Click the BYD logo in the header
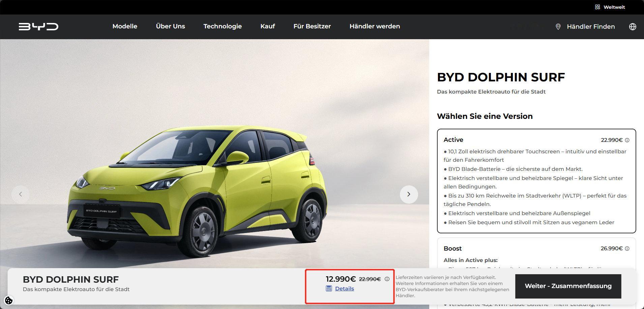 point(38,26)
